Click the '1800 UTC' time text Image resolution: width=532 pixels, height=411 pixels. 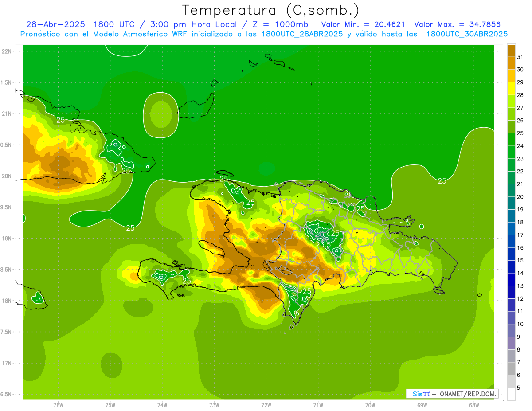tap(114, 24)
